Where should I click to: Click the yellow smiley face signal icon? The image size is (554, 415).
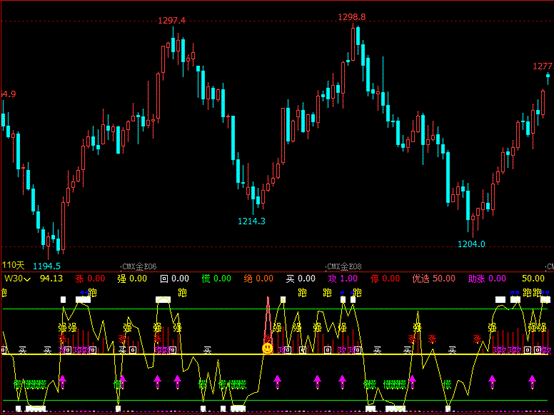pyautogui.click(x=267, y=348)
